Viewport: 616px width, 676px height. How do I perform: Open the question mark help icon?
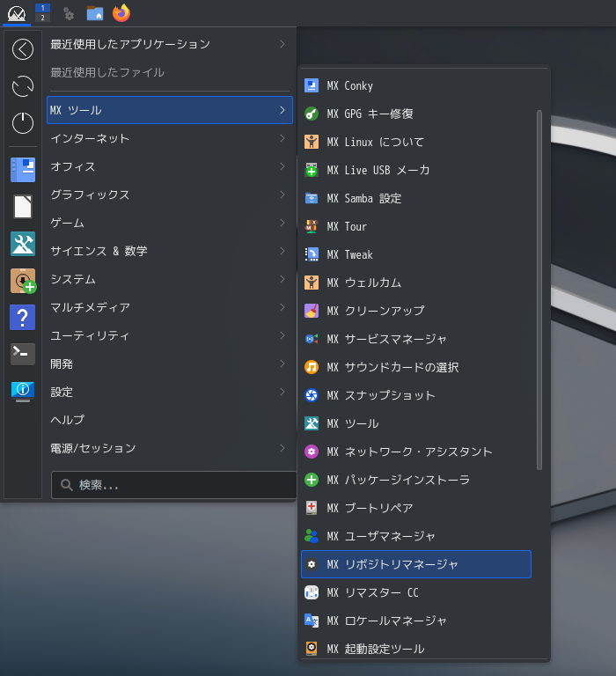[22, 317]
